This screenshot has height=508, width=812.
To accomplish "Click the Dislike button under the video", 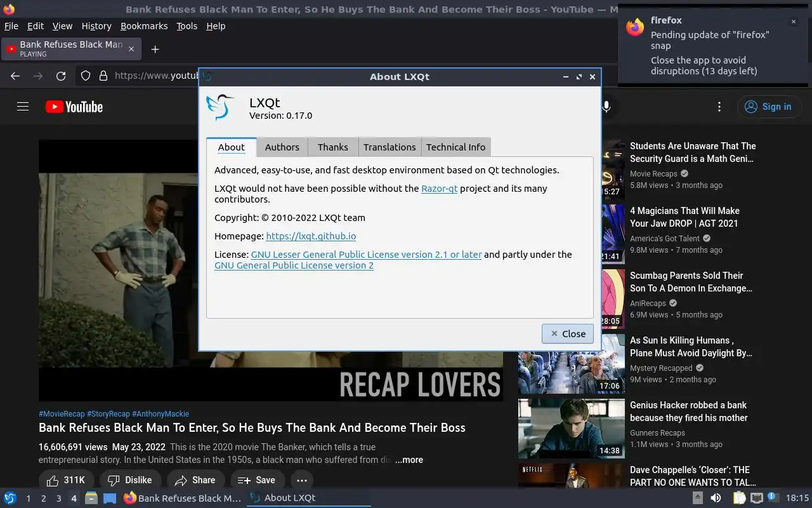I will tap(130, 480).
